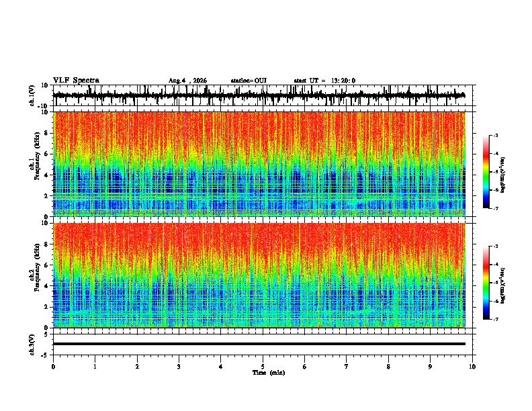The height and width of the screenshot is (411, 532).
Task: Click the ch.1 colorbar "log(PSD)(V²/Hz)" label
Action: (x=502, y=175)
